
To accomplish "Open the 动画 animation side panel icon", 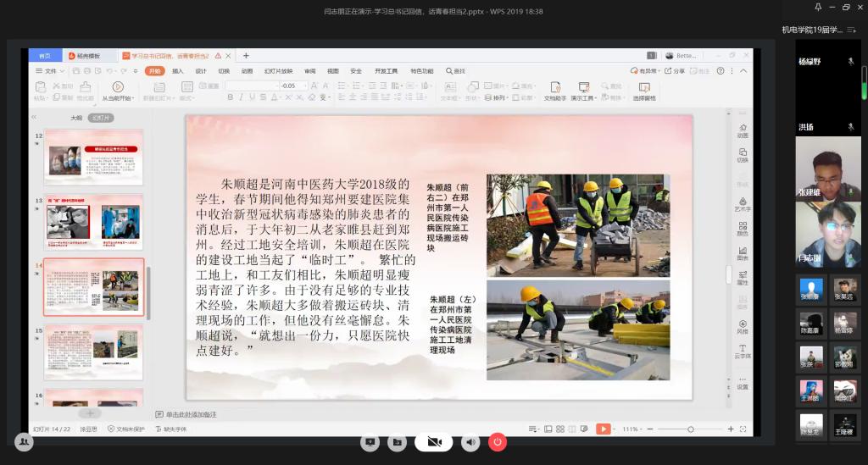I will [743, 130].
